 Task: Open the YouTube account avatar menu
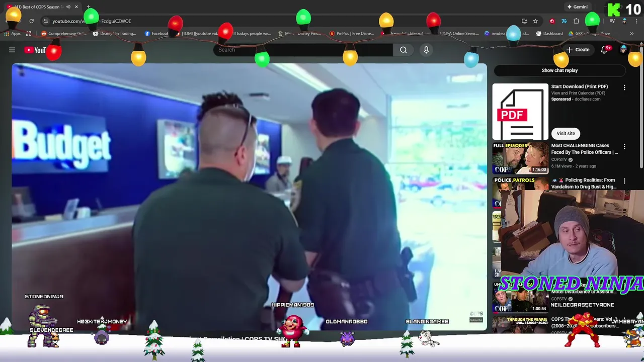tap(624, 49)
